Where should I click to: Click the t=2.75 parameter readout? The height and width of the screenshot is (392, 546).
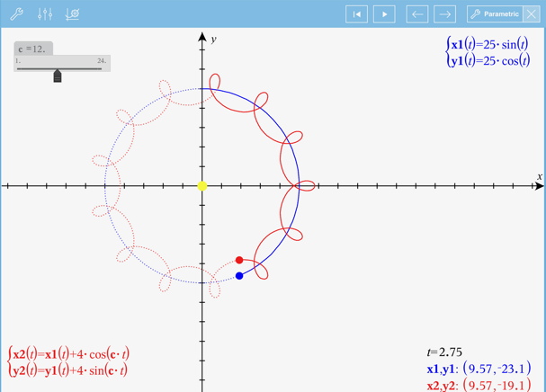[x=444, y=352]
